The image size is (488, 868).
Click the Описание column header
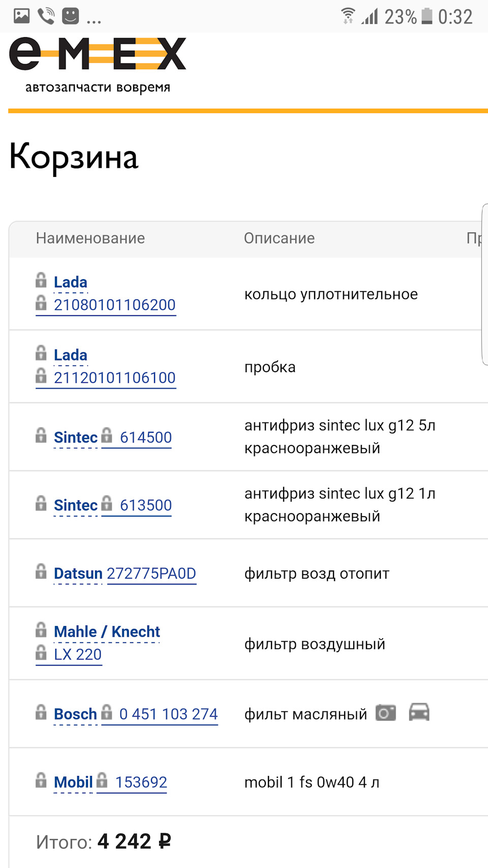click(x=280, y=238)
